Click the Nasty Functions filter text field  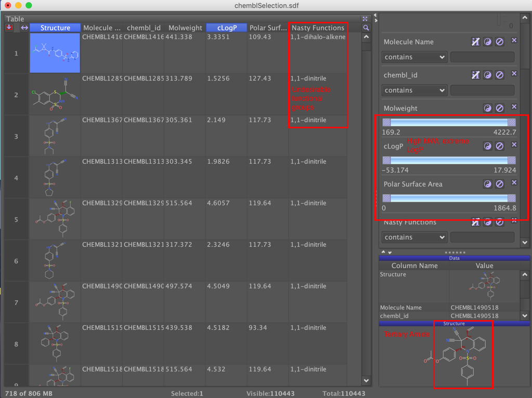click(482, 237)
